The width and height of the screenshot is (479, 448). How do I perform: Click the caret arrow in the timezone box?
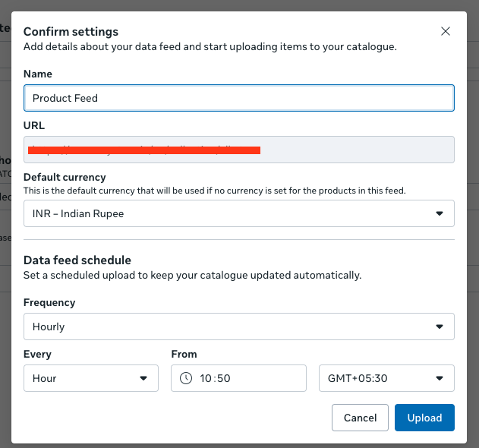pyautogui.click(x=439, y=378)
